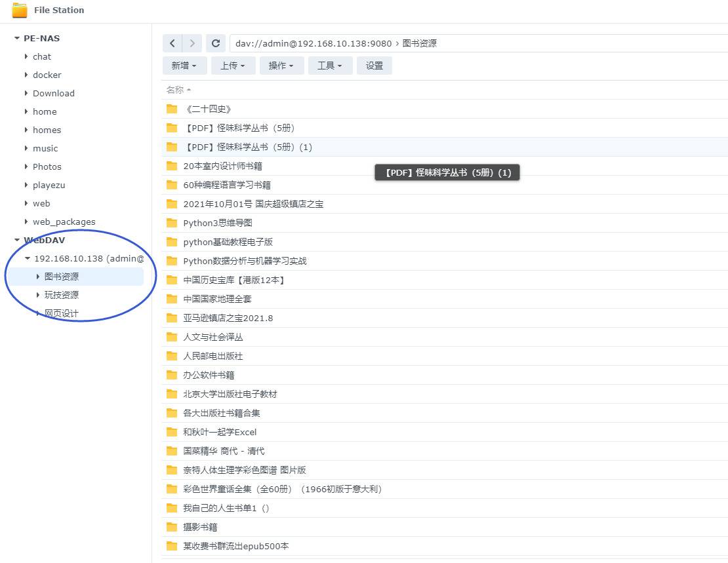
Task: Click the folder icon of 《二十四史》
Action: pos(172,109)
